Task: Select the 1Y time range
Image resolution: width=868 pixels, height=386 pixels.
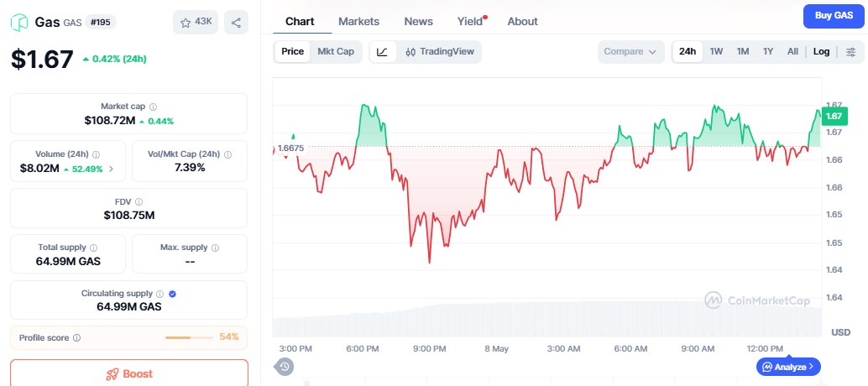Action: coord(768,51)
